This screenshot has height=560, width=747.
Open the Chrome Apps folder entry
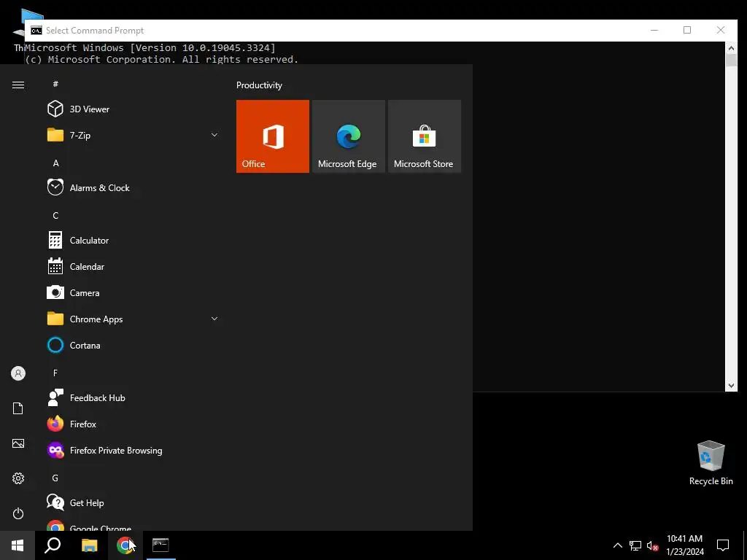(133, 319)
